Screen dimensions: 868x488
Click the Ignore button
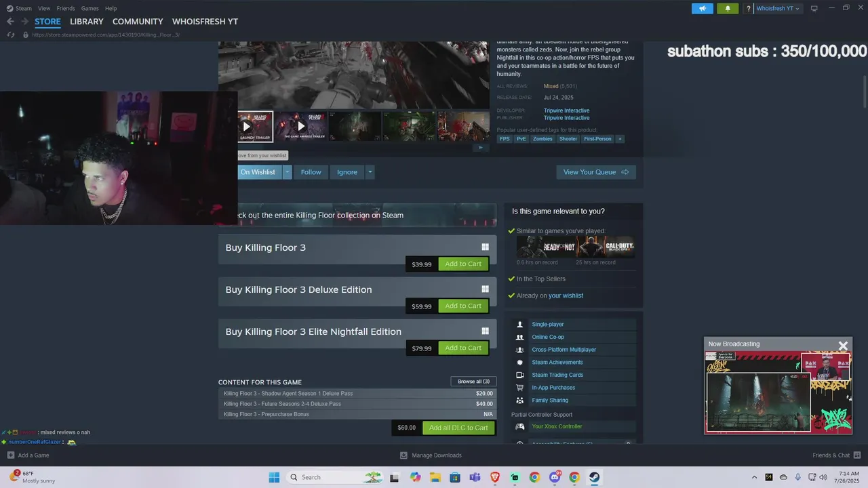pos(347,172)
